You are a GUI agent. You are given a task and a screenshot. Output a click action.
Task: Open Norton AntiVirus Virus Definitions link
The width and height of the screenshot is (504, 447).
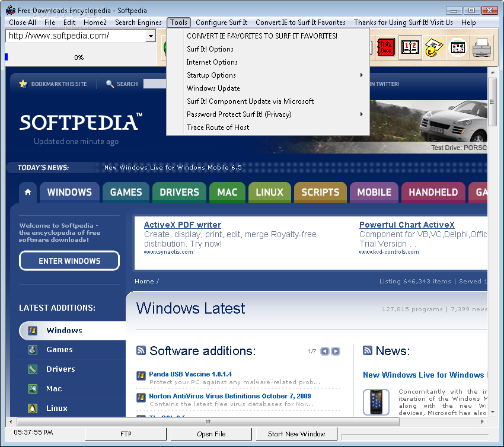pyautogui.click(x=230, y=396)
